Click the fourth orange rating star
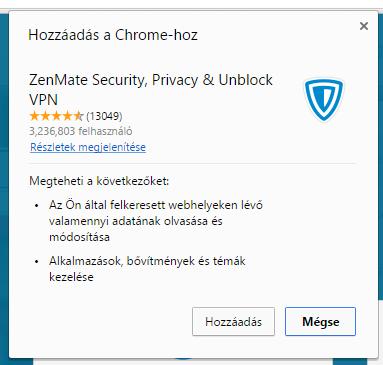Viewport: 383px width, 365px height. 67,116
